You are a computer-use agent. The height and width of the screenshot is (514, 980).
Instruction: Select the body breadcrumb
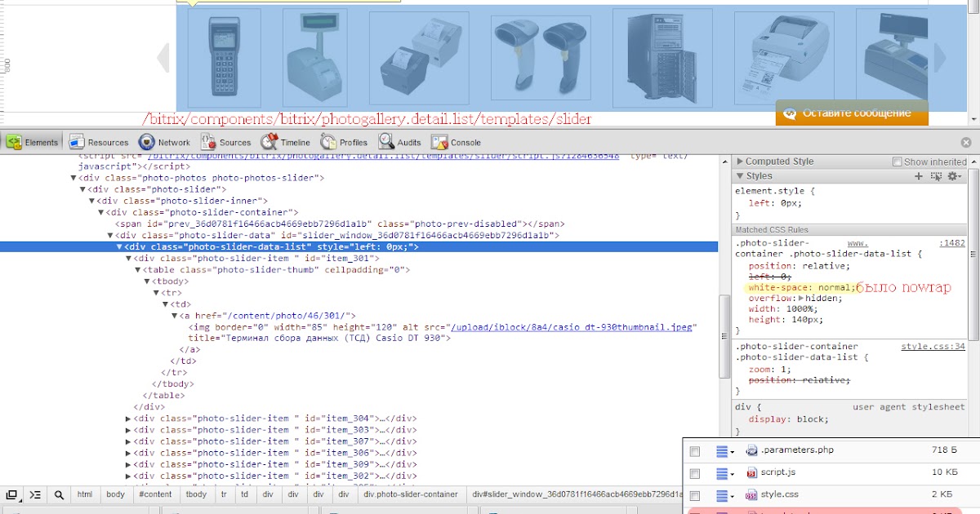[x=116, y=494]
